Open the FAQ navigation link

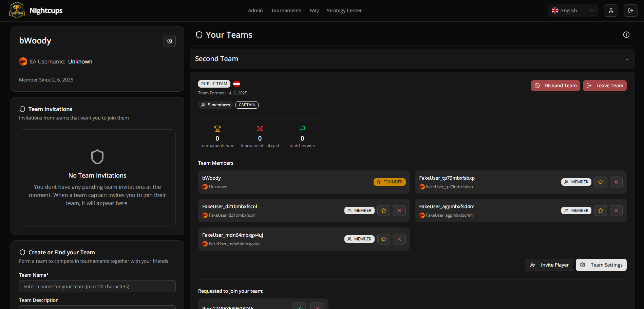[x=314, y=11]
